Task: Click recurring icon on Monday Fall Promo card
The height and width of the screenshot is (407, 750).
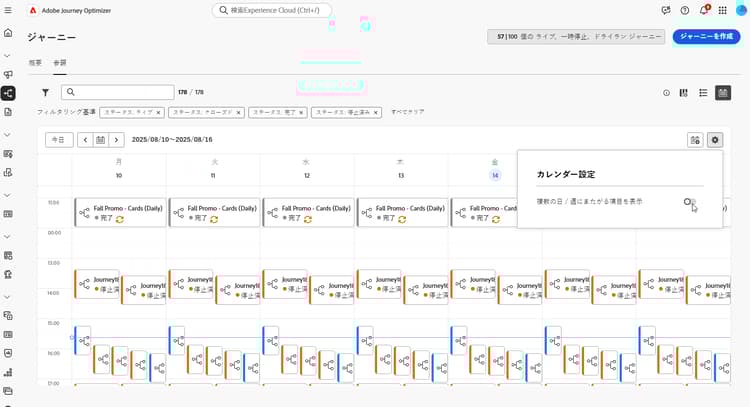Action: pyautogui.click(x=120, y=219)
